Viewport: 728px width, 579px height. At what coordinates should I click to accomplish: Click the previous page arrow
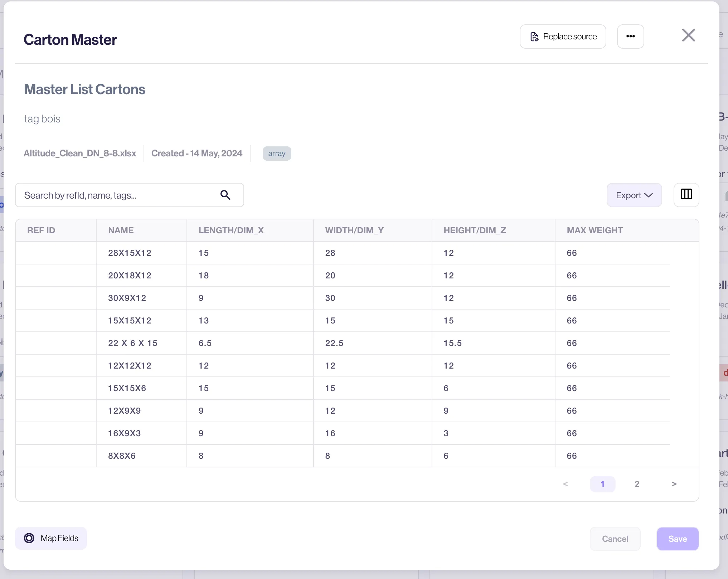pyautogui.click(x=566, y=484)
